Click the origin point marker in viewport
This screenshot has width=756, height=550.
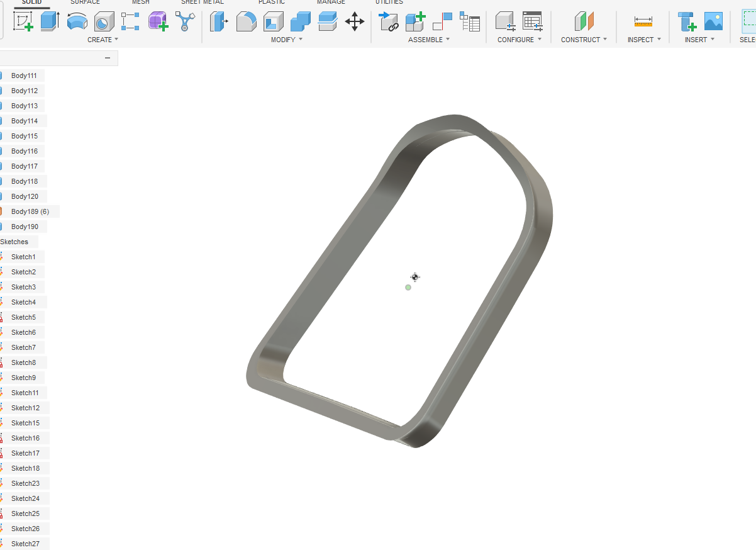pos(415,277)
